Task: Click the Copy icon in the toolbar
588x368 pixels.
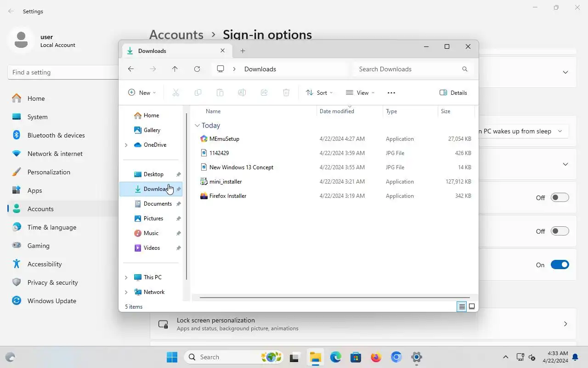Action: pos(198,92)
